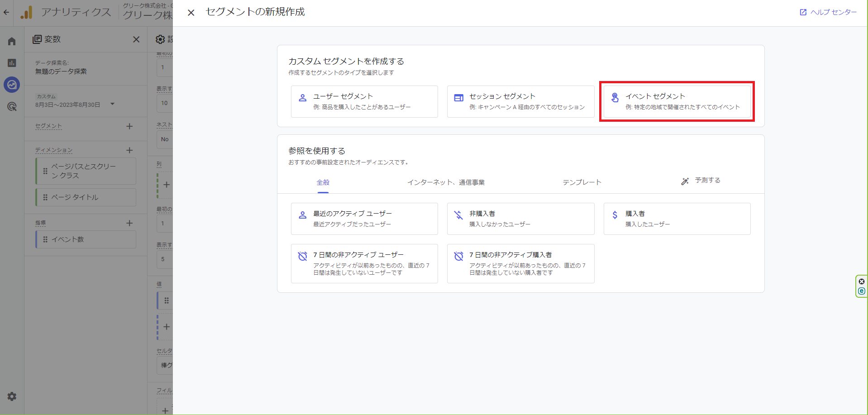Open Admin settings gear at bottom left
868x415 pixels.
pos(12,396)
